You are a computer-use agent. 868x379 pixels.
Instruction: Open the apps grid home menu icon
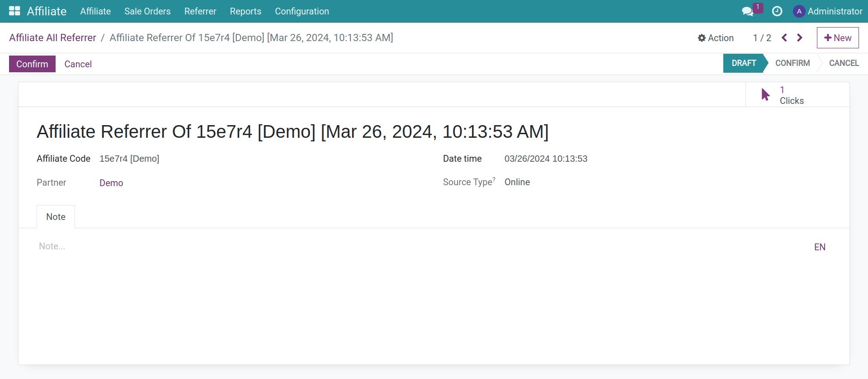[14, 11]
